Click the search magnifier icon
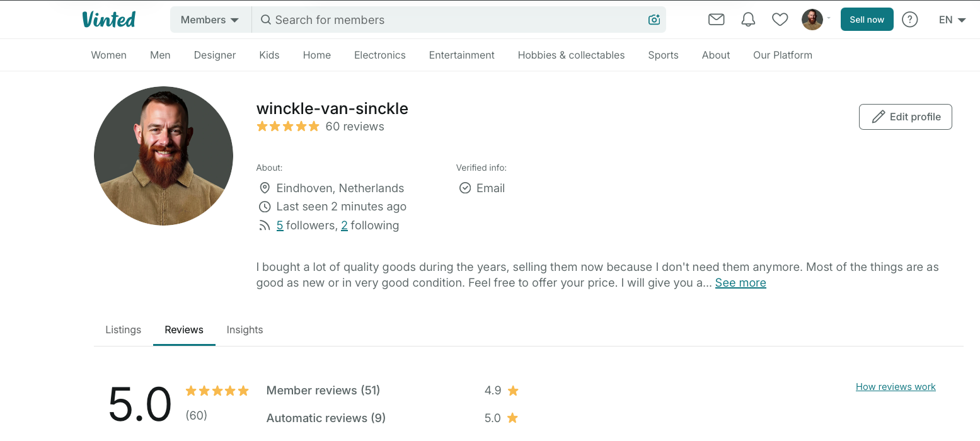This screenshot has width=980, height=441. pos(266,20)
